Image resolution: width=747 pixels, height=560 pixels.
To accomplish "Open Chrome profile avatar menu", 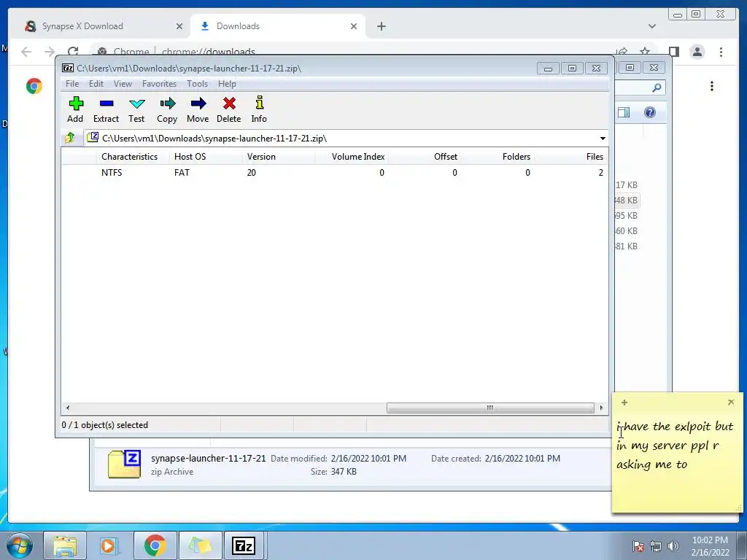I will click(697, 52).
